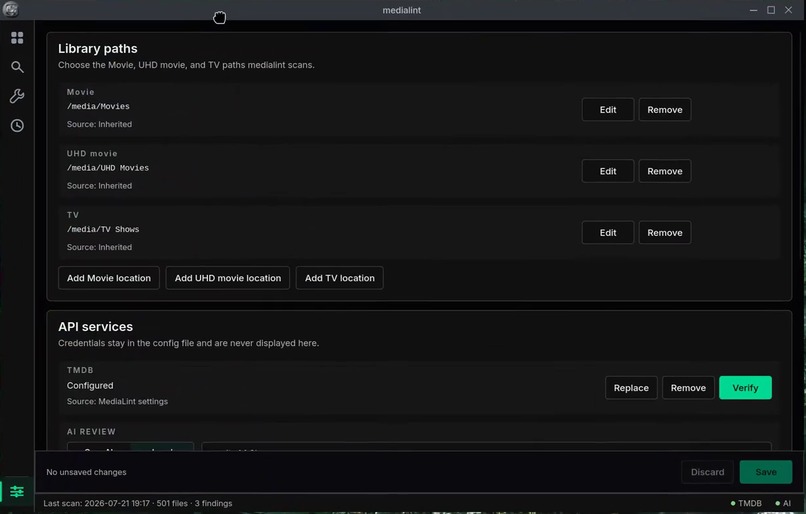Verify the TMDB configuration

[x=745, y=388]
